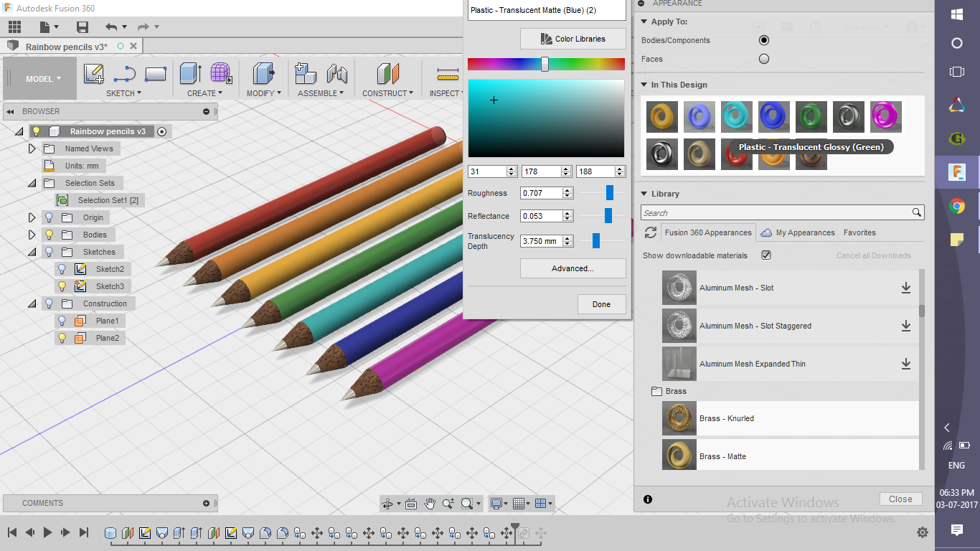Uncheck Show downloadable materials checkbox
Image resolution: width=980 pixels, height=551 pixels.
click(766, 255)
